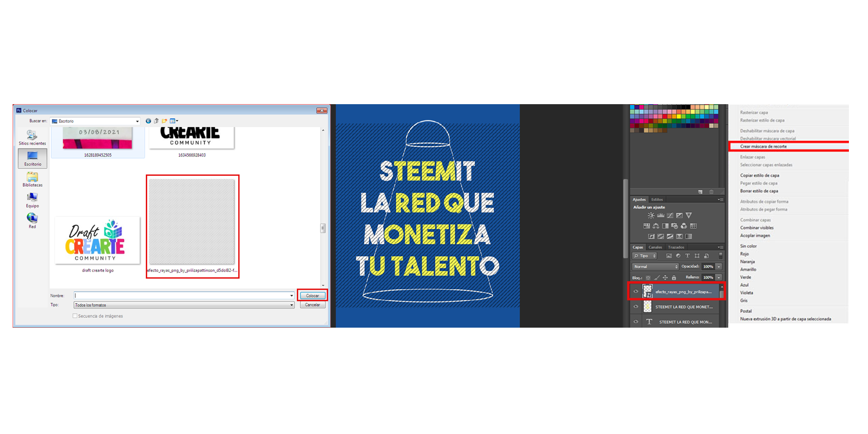Add a Threshold adjustment layer
This screenshot has width=868, height=434.
[x=670, y=237]
